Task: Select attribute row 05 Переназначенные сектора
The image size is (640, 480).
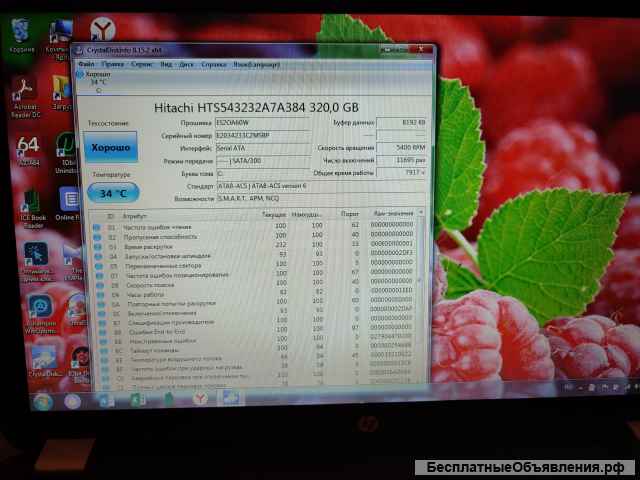Action: pos(255,264)
